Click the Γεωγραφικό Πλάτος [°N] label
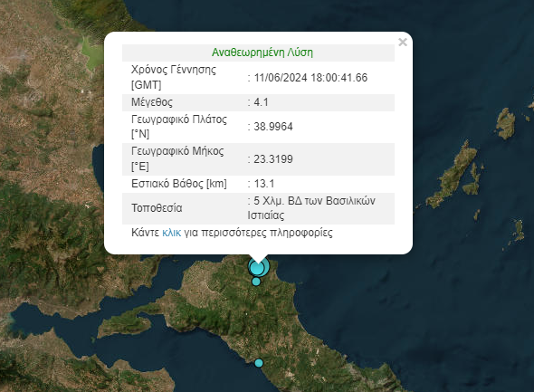534x392 pixels. (179, 127)
